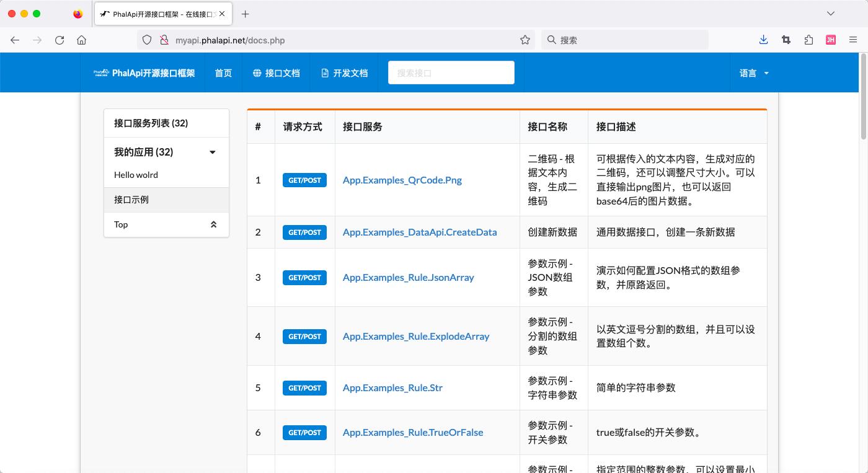This screenshot has height=473, width=868.
Task: Open App.Examples_Rule.JsonArray
Action: coord(408,277)
